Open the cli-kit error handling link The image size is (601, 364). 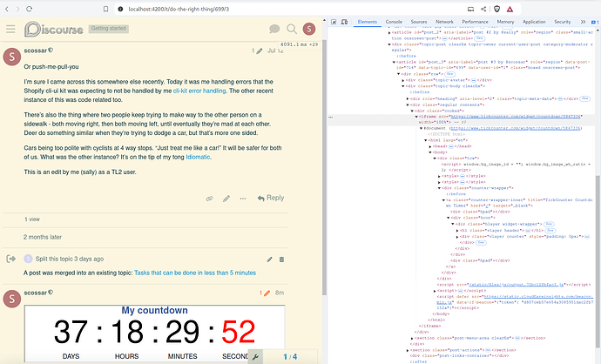pyautogui.click(x=199, y=91)
